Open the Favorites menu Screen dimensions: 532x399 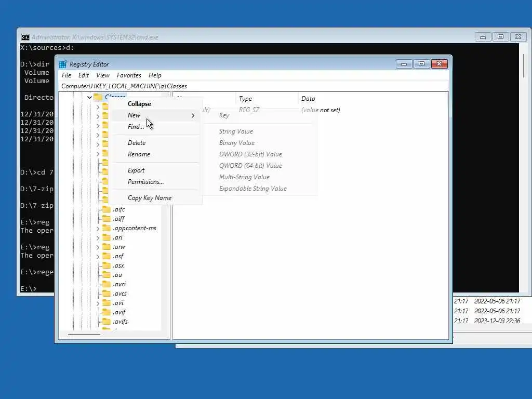tap(129, 75)
